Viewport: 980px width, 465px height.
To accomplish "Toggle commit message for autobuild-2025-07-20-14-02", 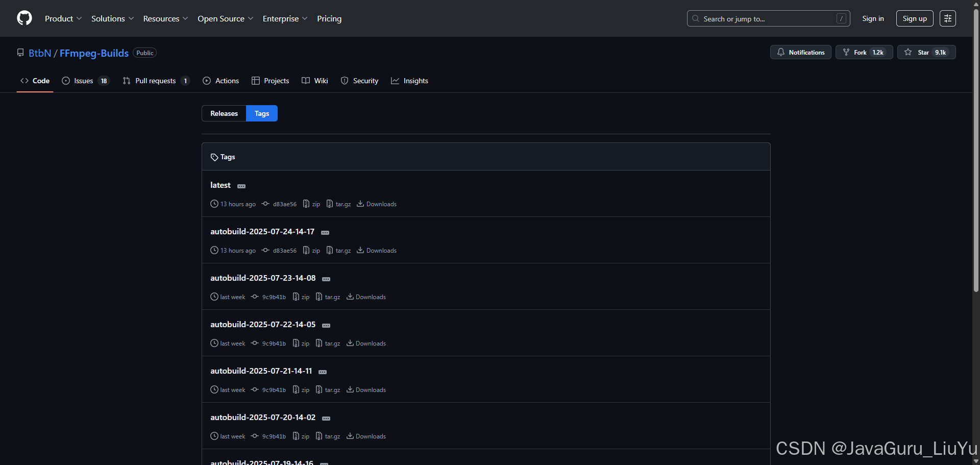I will click(326, 418).
